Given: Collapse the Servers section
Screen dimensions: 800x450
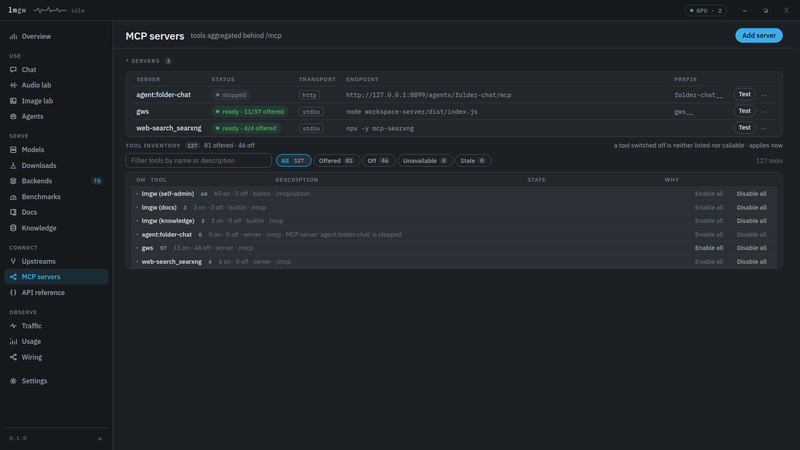Looking at the screenshot, I should pyautogui.click(x=127, y=61).
